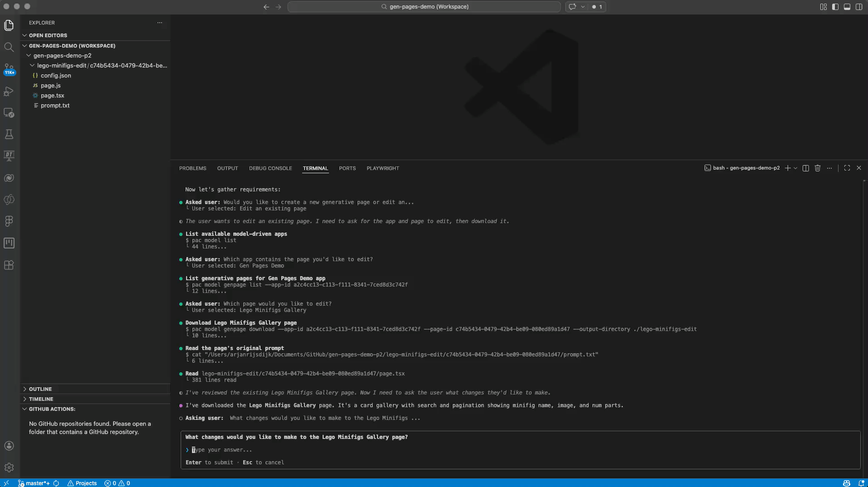Expand the OUTLINE section
Image resolution: width=868 pixels, height=487 pixels.
[41, 389]
